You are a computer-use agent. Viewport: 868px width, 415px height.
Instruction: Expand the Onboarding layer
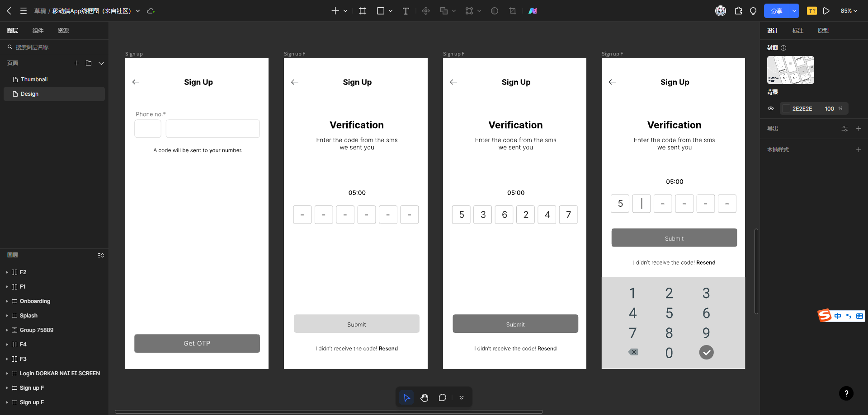coord(7,301)
